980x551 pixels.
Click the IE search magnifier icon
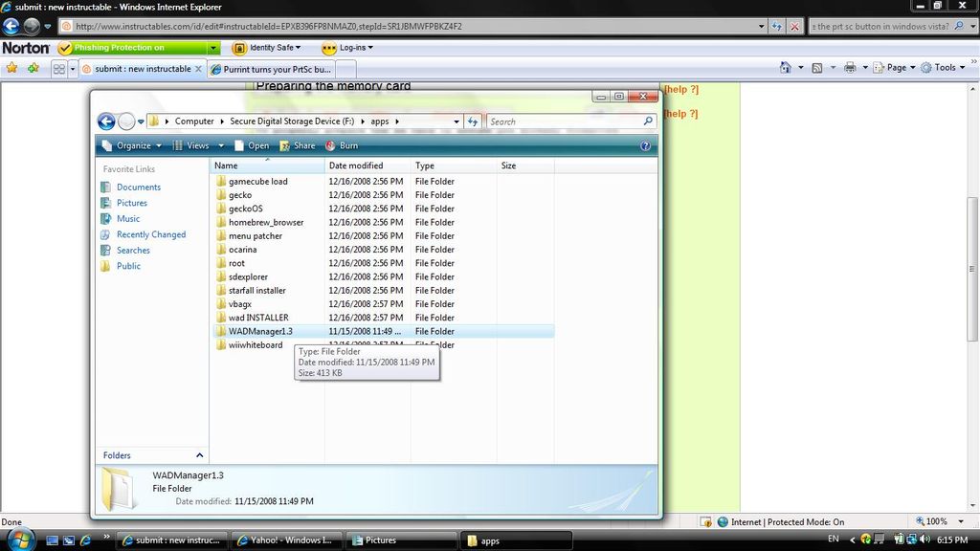[x=959, y=26]
